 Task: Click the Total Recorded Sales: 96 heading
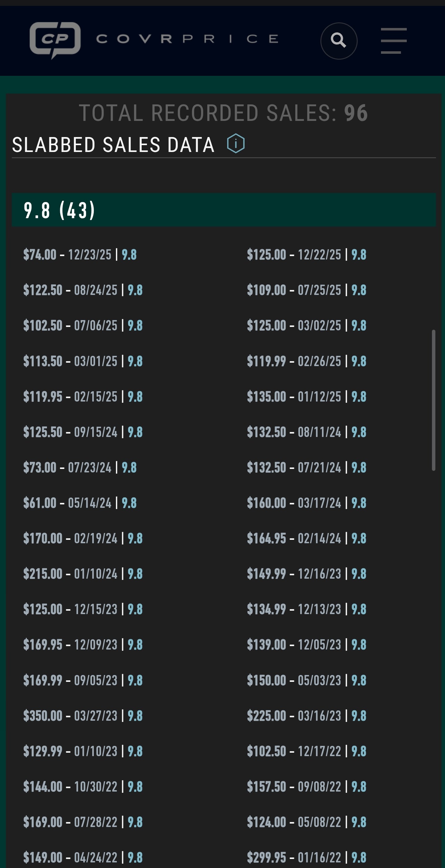(x=223, y=113)
